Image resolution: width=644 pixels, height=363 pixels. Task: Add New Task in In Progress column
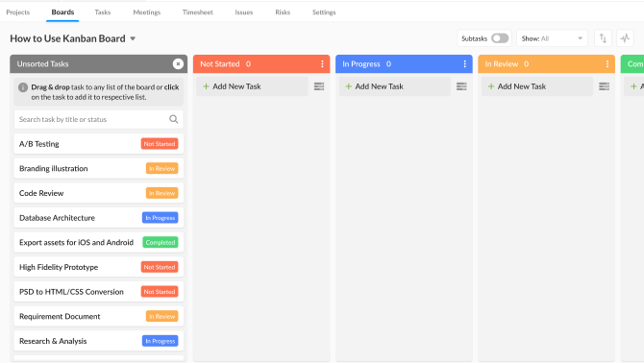(395, 86)
